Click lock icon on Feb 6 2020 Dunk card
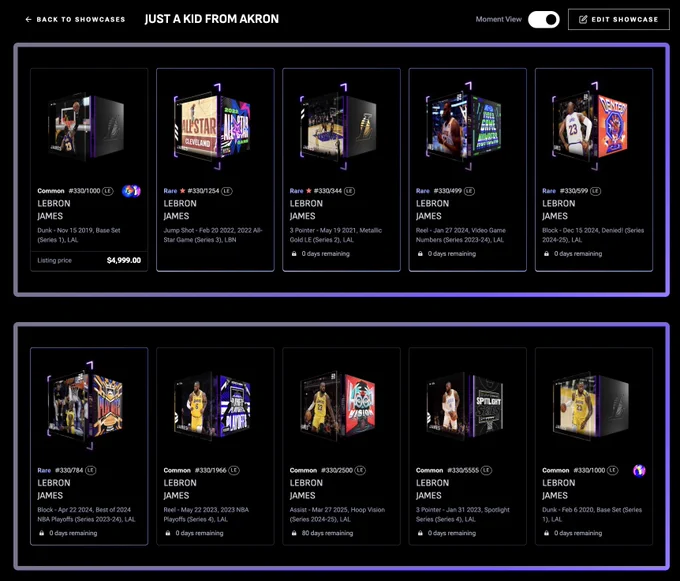Viewport: 680px width, 581px height. [x=546, y=533]
